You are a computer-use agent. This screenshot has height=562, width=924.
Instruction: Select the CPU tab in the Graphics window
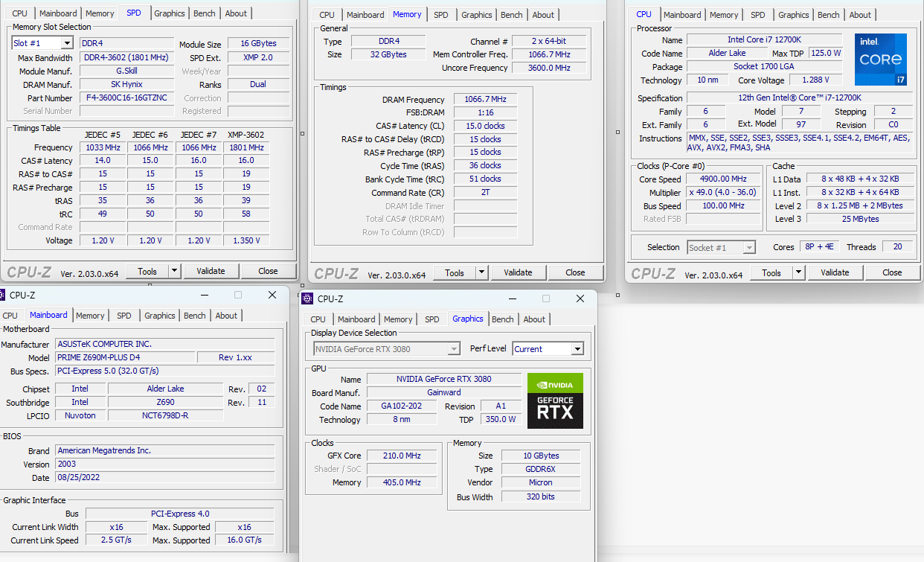318,319
